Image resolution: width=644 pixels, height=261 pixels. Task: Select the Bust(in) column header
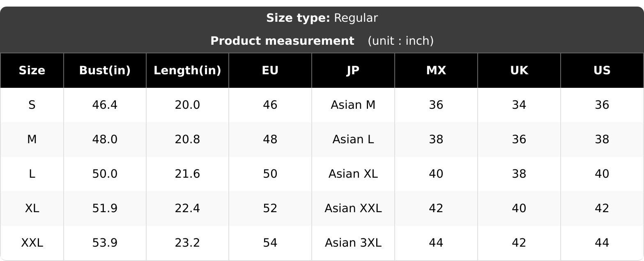click(x=105, y=71)
